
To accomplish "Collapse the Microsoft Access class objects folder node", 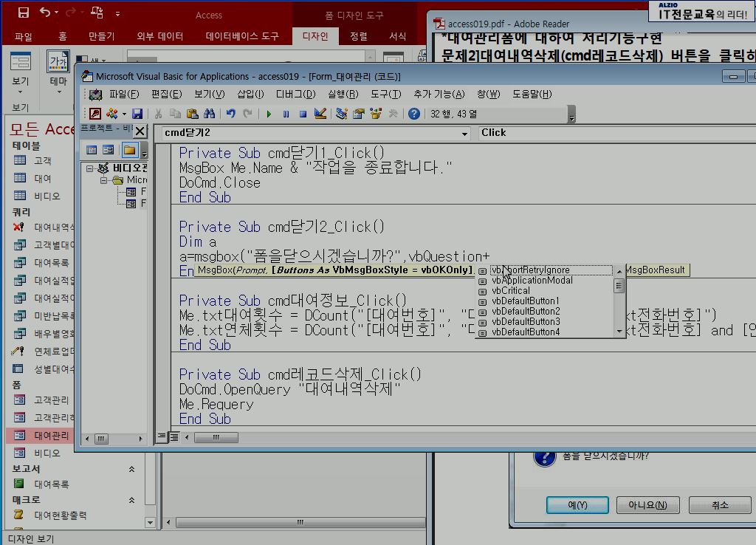I will tap(103, 180).
